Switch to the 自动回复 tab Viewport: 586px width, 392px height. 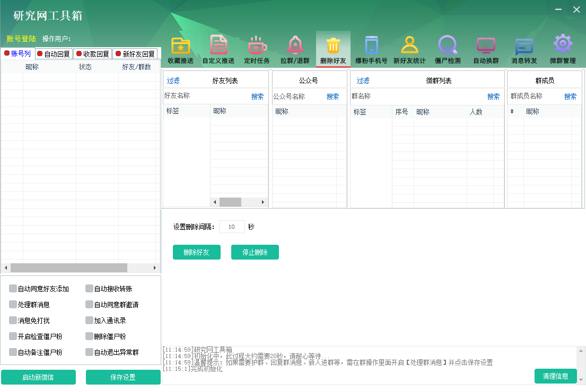(54, 53)
